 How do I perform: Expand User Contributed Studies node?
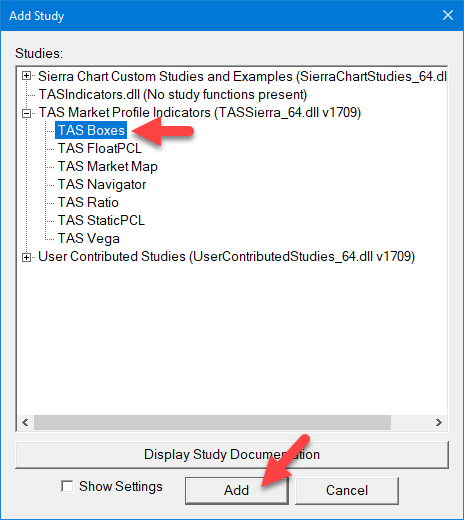(x=26, y=257)
